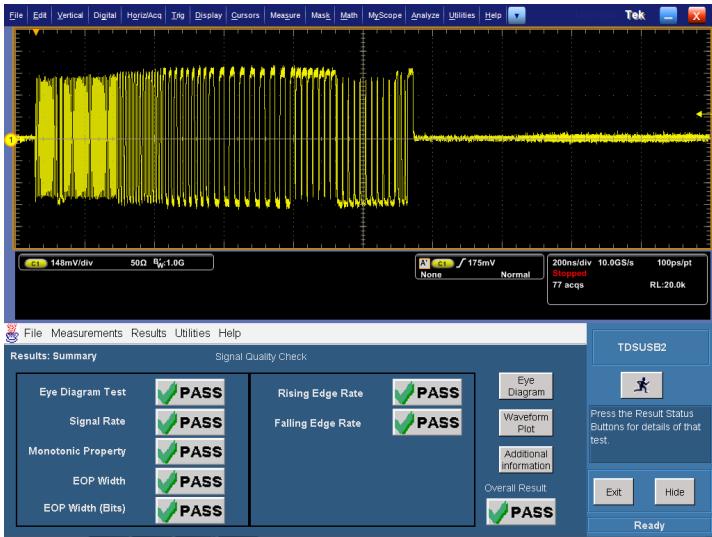
Task: Click the BW:1.0G bandwidth readout
Action: [169, 263]
